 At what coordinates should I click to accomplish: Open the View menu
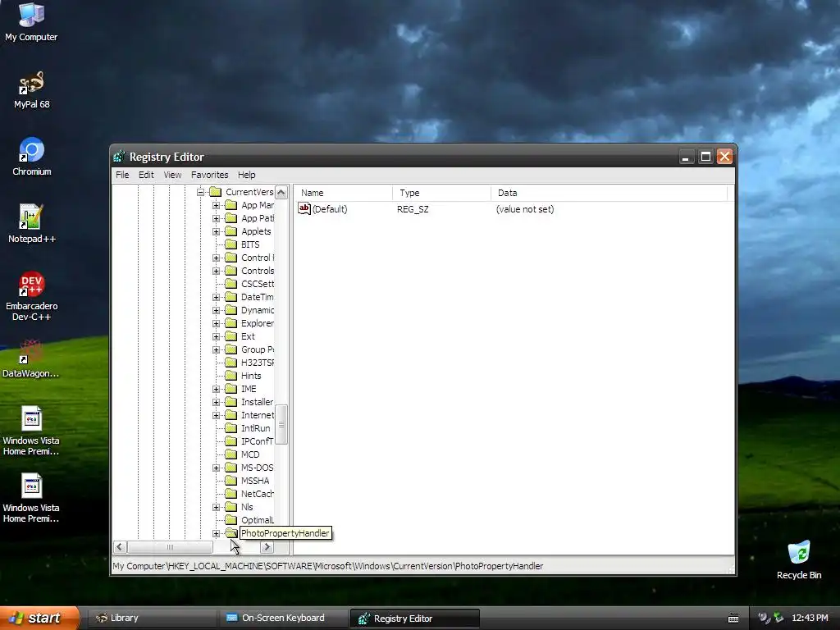pyautogui.click(x=172, y=175)
